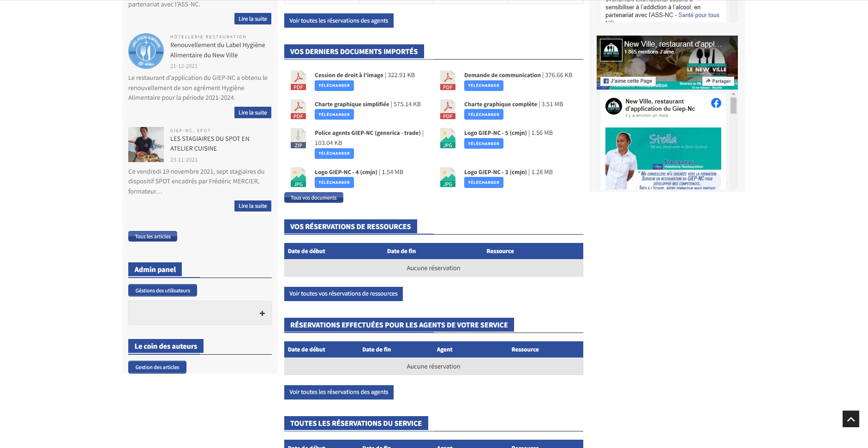Click Santé pour tous link

pos(699,15)
